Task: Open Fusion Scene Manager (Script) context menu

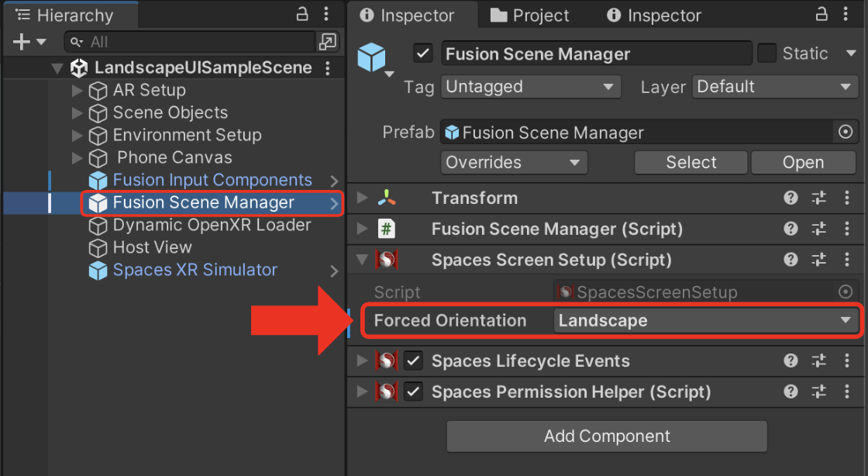Action: [x=846, y=229]
